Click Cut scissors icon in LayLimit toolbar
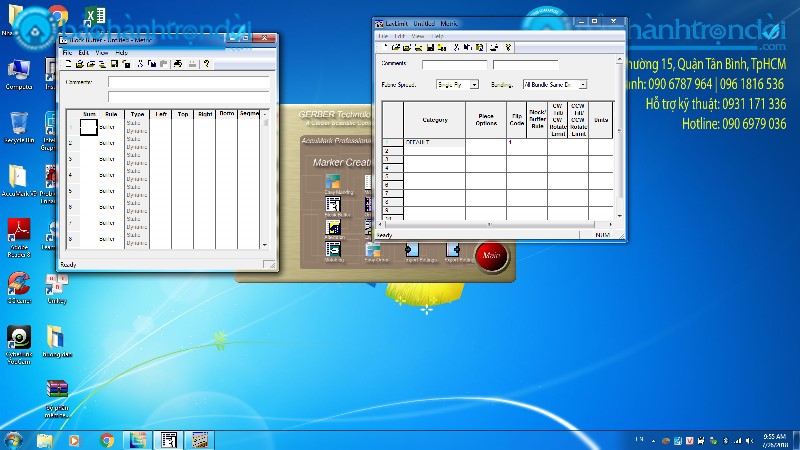The height and width of the screenshot is (450, 800). (456, 47)
